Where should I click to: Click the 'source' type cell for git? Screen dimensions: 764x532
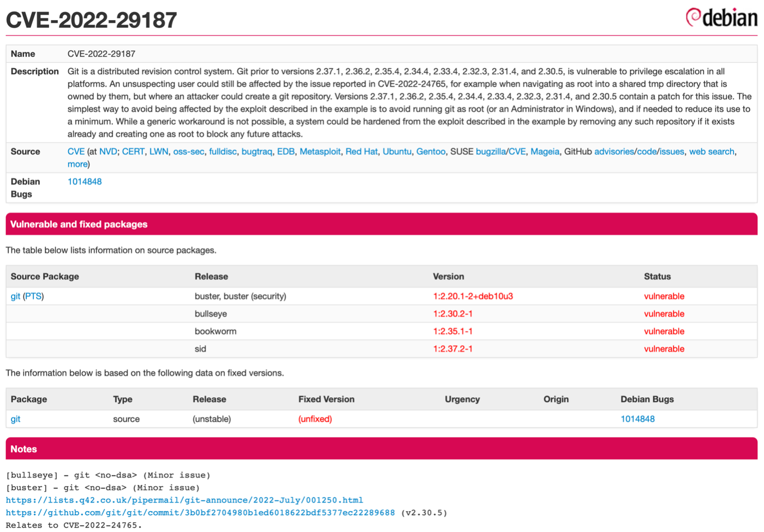click(127, 419)
